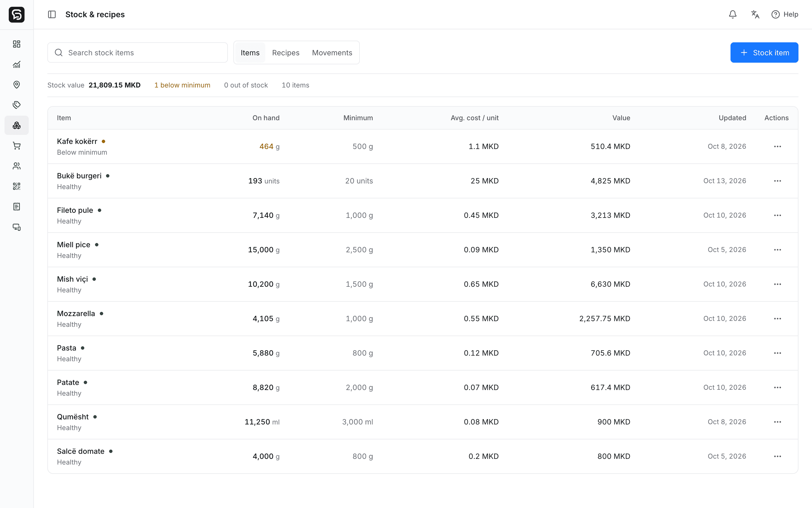Screen dimensions: 812x508
Task: Click the 1 below minimum filter
Action: [x=182, y=85]
